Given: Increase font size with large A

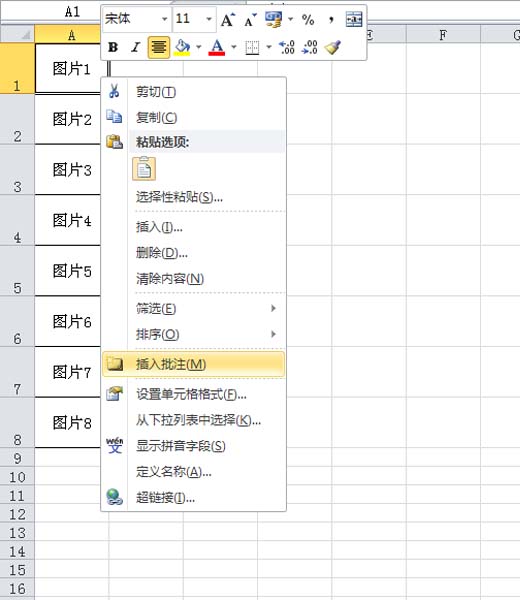Looking at the screenshot, I should [228, 19].
